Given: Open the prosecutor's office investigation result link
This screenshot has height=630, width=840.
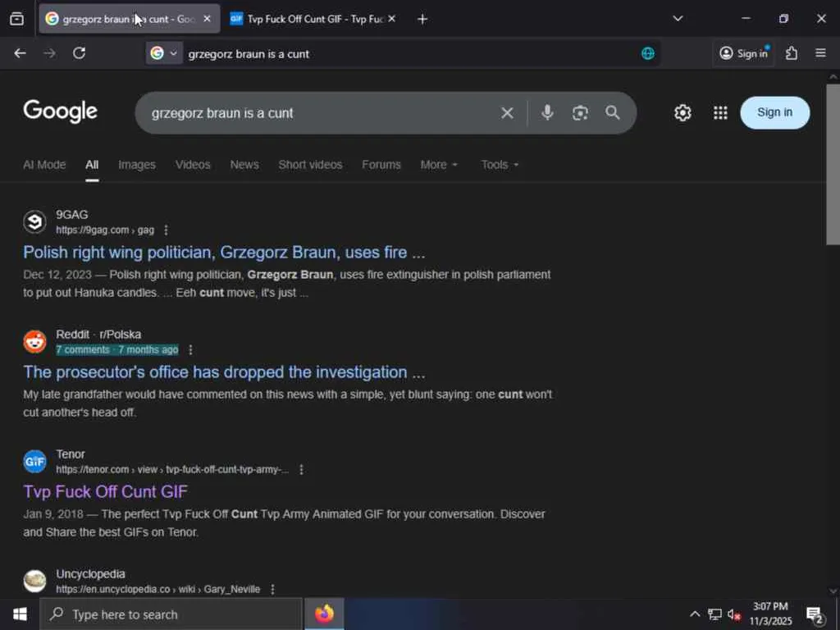Looking at the screenshot, I should 224,372.
